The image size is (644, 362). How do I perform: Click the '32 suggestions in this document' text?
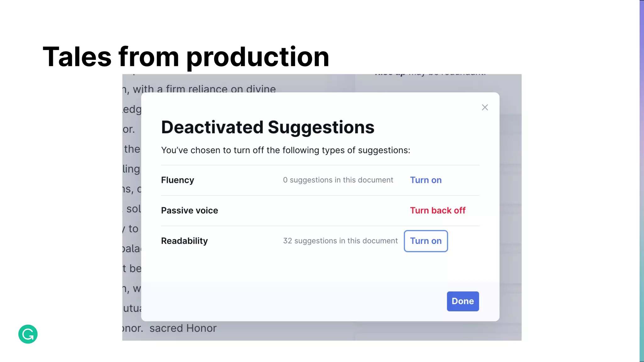[x=340, y=241]
